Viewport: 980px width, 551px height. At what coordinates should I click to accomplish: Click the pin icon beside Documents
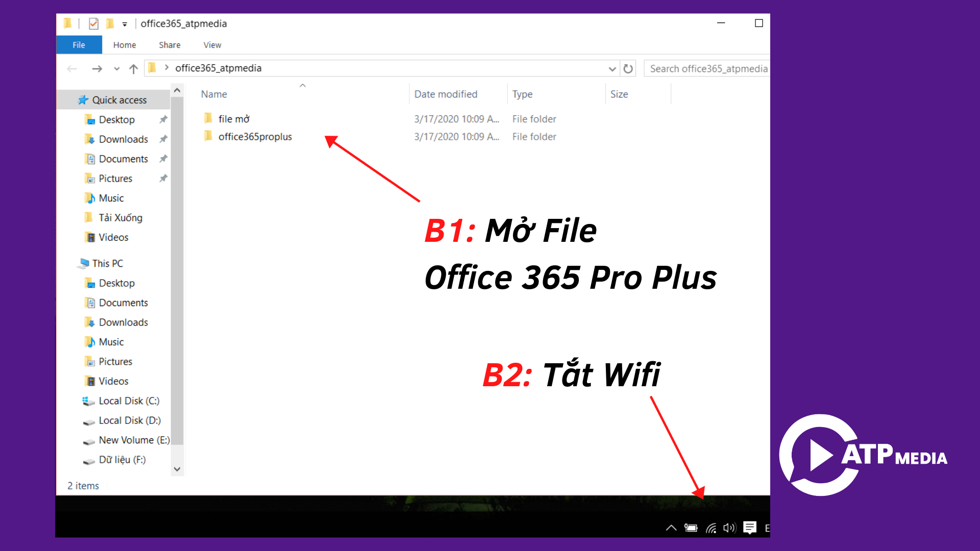(163, 159)
